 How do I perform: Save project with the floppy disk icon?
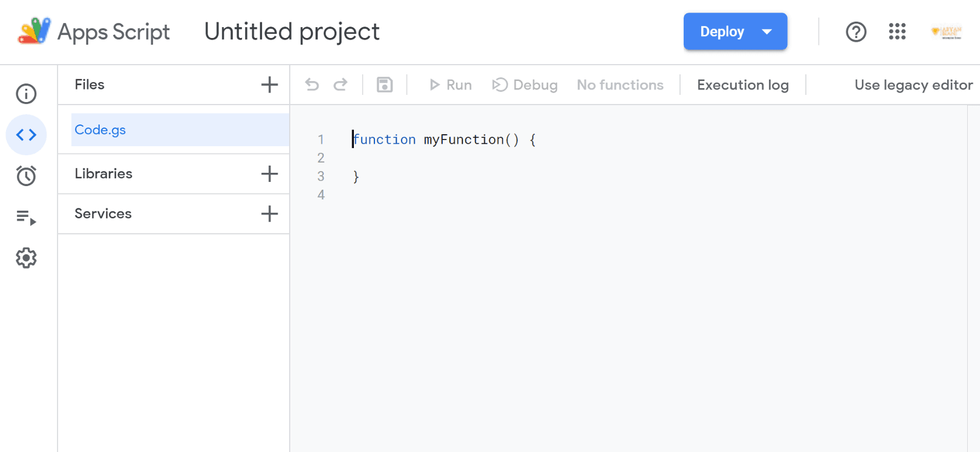pos(385,85)
